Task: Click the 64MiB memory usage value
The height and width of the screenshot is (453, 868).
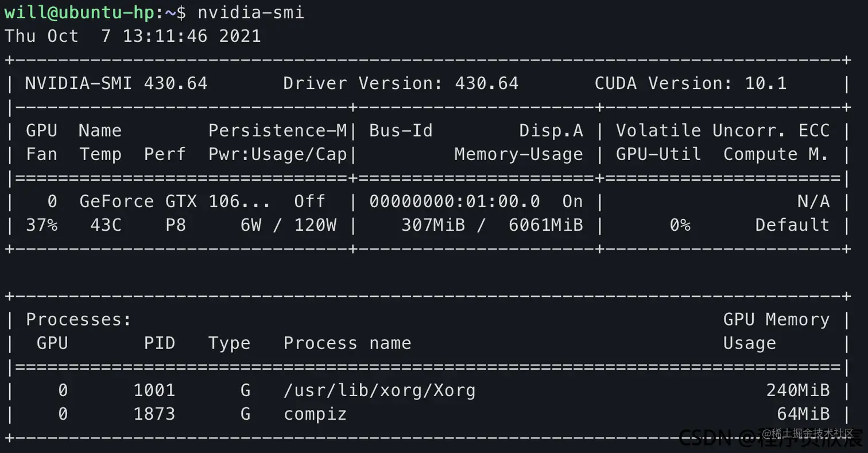Action: point(803,414)
